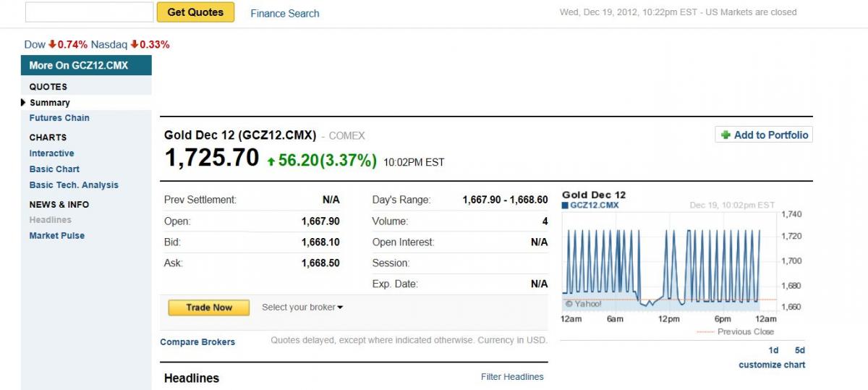This screenshot has width=868, height=390.
Task: Select the greyed Headlines sidebar item
Action: pos(50,220)
